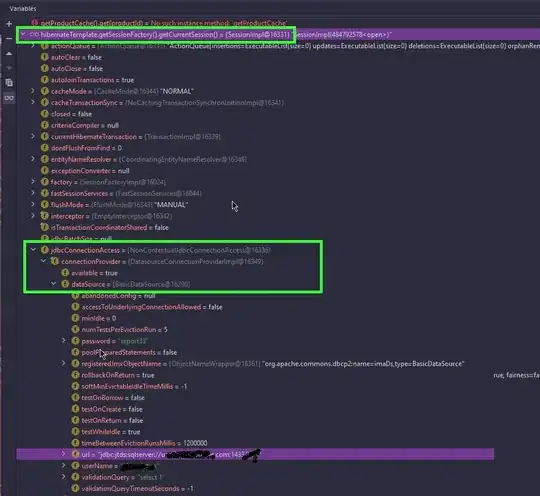Screen dimensions: 540x496
Task: Click the field icon beside available
Action: click(x=65, y=273)
